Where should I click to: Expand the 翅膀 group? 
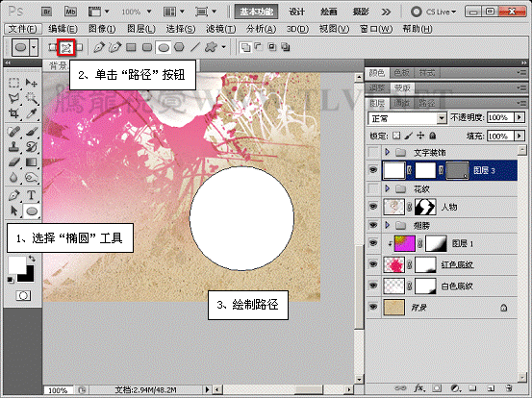[x=387, y=225]
